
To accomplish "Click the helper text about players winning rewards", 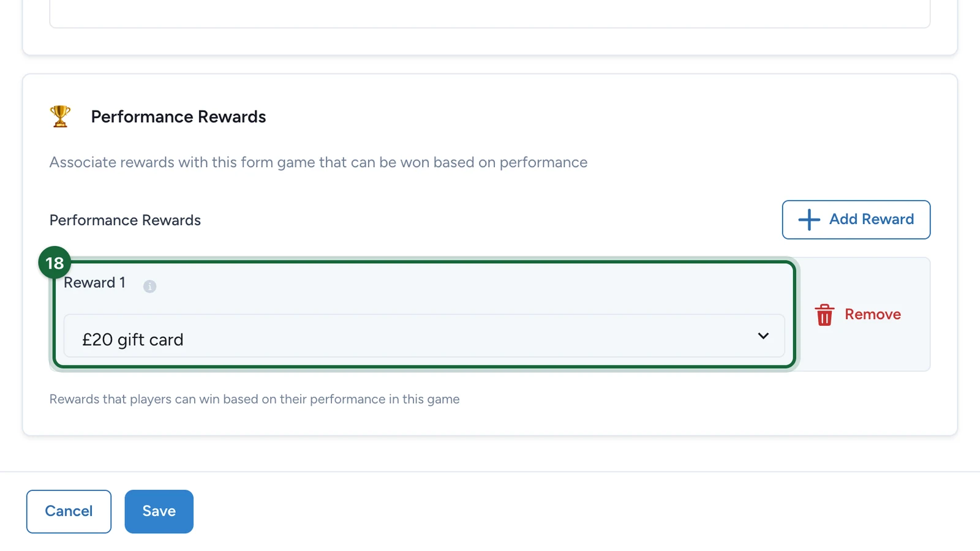I will click(254, 399).
